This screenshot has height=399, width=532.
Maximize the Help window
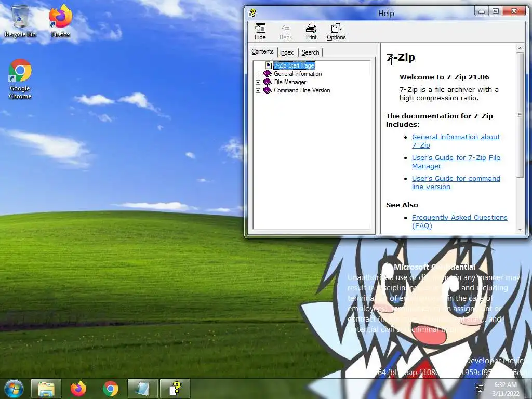coord(495,11)
